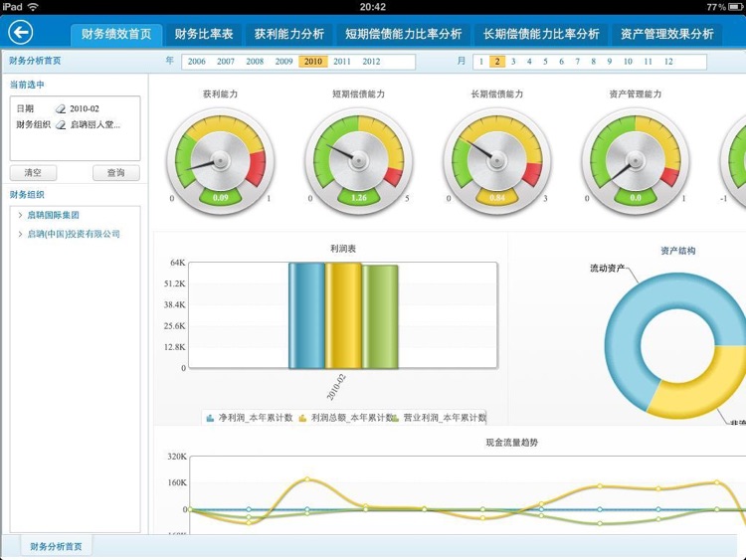Select month 3

(513, 62)
